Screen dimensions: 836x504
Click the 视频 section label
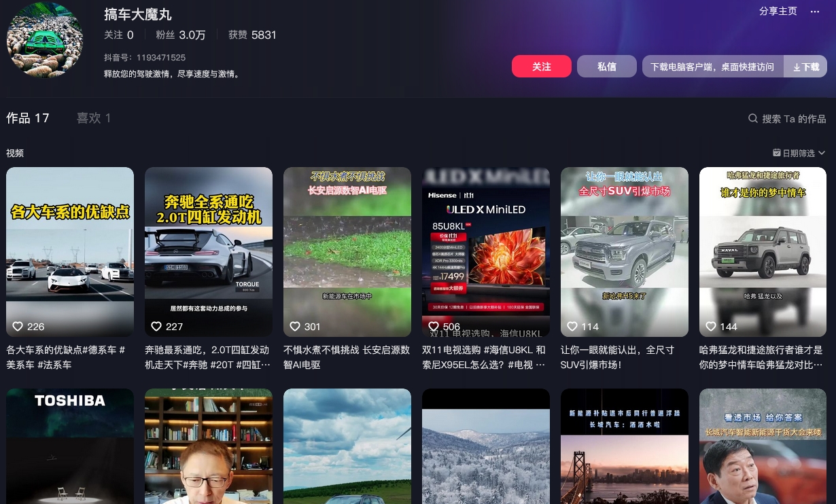(x=15, y=153)
